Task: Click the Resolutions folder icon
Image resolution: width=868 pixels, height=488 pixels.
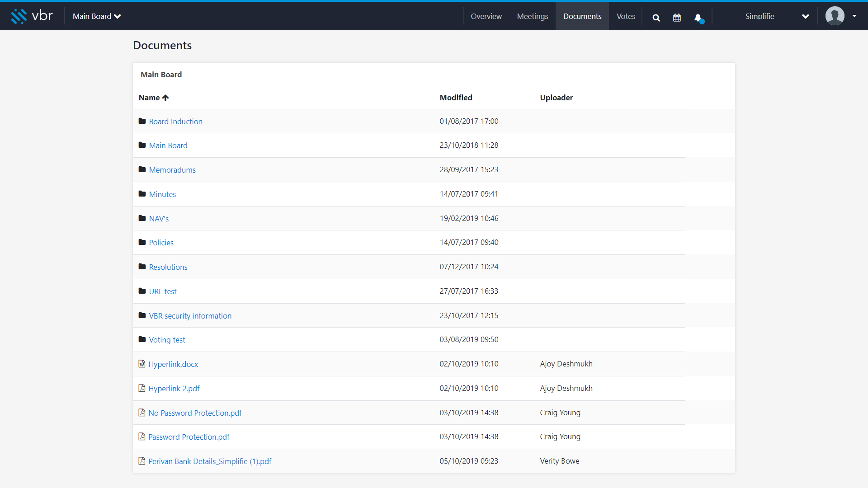Action: pyautogui.click(x=142, y=267)
